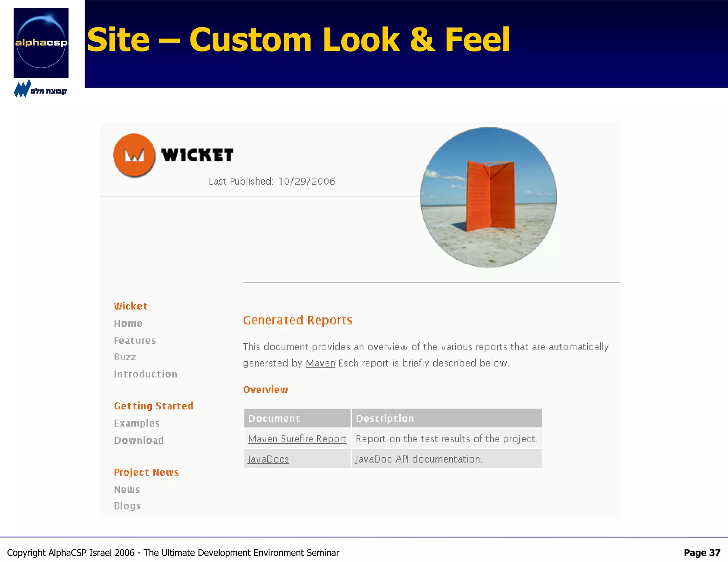Follow the Maven hyperlink in paragraph
The height and width of the screenshot is (562, 728).
pyautogui.click(x=320, y=363)
